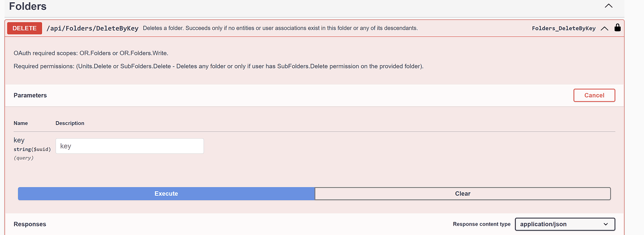The width and height of the screenshot is (644, 235).
Task: Click the Description column header
Action: [70, 123]
